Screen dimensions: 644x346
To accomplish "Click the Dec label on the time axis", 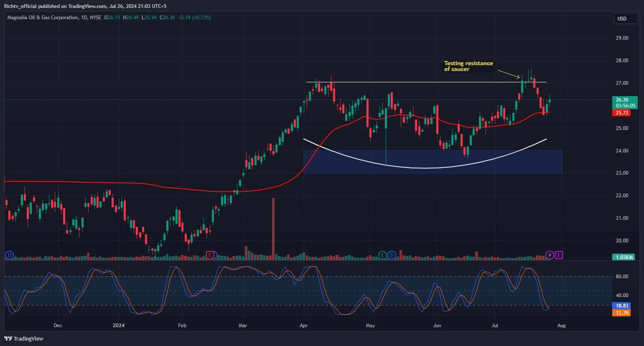I will click(58, 326).
